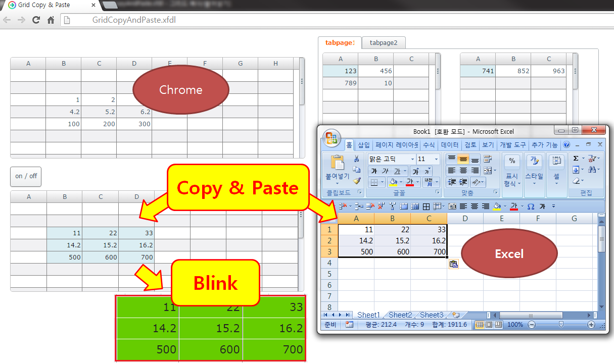614x364 pixels.
Task: Click the Fill down-arrow icon in Excel editing group
Action: [576, 170]
